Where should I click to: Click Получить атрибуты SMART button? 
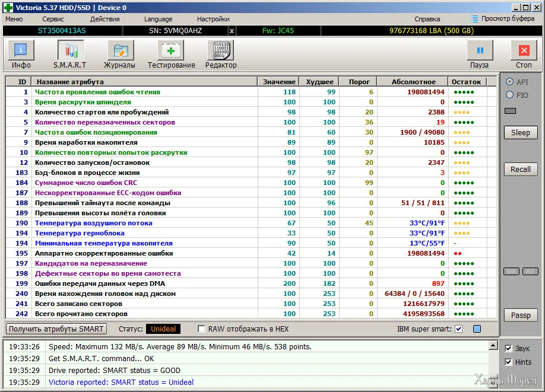[x=56, y=329]
